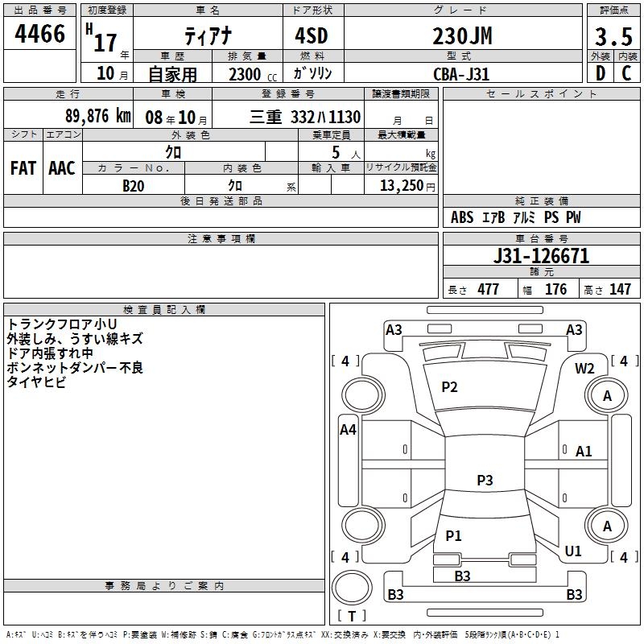Select the note ドア内張すれ中
The height and width of the screenshot is (644, 644).
click(x=50, y=353)
